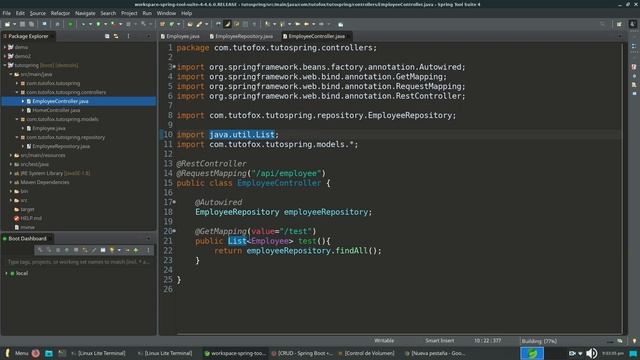Collapse the src/main/java folder
This screenshot has height=360, width=640.
point(11,74)
